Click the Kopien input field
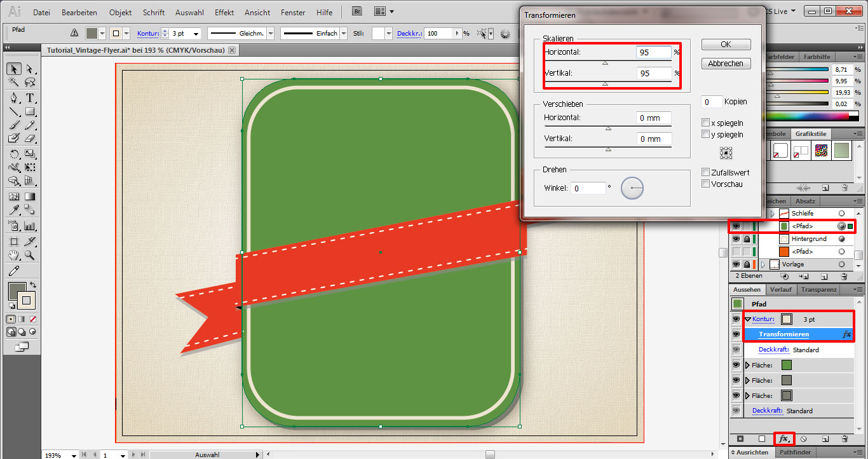 coord(712,102)
